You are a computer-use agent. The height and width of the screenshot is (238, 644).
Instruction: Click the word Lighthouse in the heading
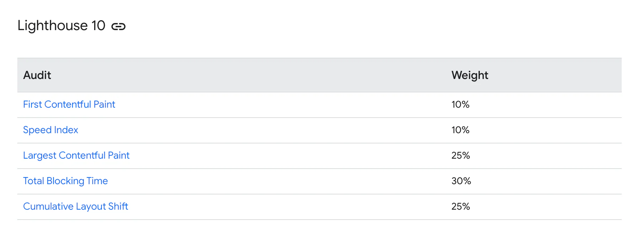pyautogui.click(x=52, y=26)
